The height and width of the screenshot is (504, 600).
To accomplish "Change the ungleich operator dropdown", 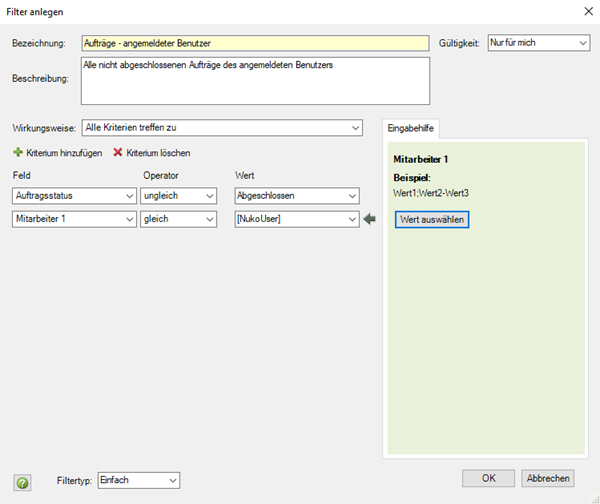I will click(178, 196).
